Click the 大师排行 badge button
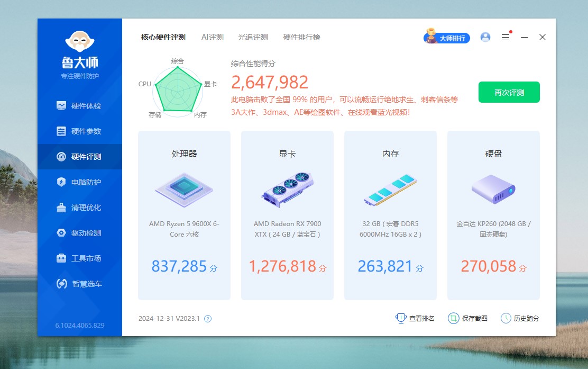Viewport: 588px width, 369px height. click(447, 38)
